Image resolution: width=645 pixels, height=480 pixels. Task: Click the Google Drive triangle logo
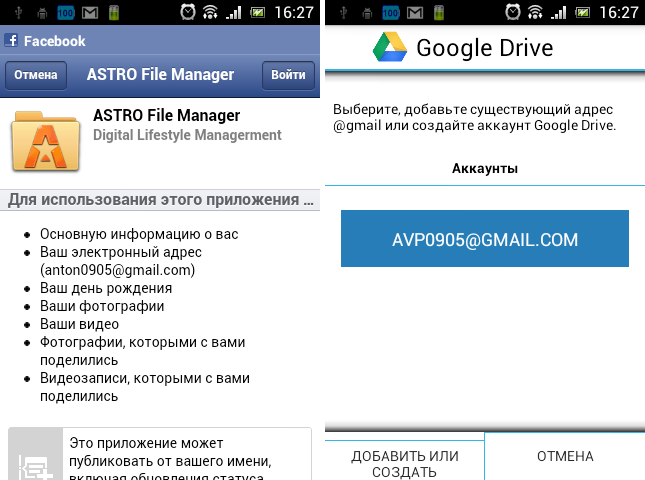click(x=390, y=47)
